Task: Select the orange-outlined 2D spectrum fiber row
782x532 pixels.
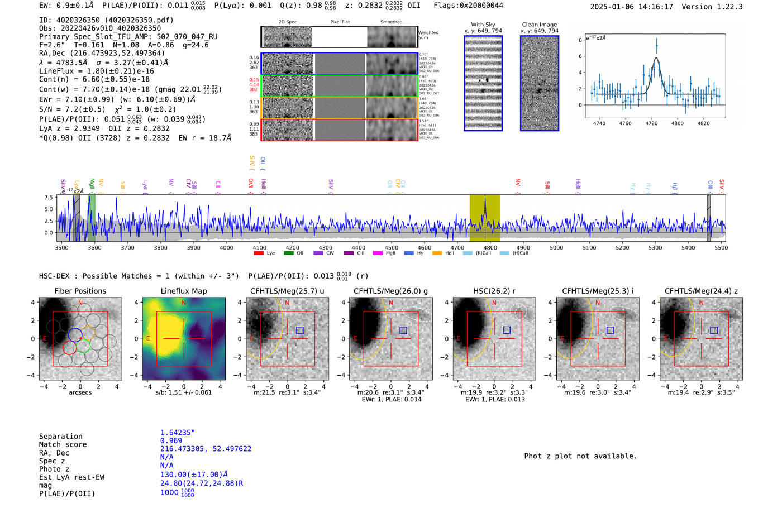Action: pyautogui.click(x=339, y=108)
